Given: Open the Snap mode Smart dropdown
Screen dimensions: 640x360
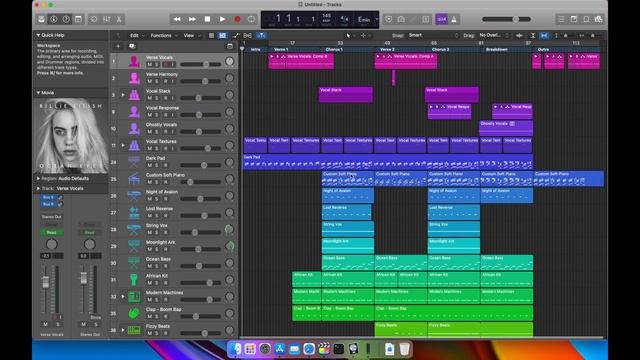Looking at the screenshot, I should (433, 36).
